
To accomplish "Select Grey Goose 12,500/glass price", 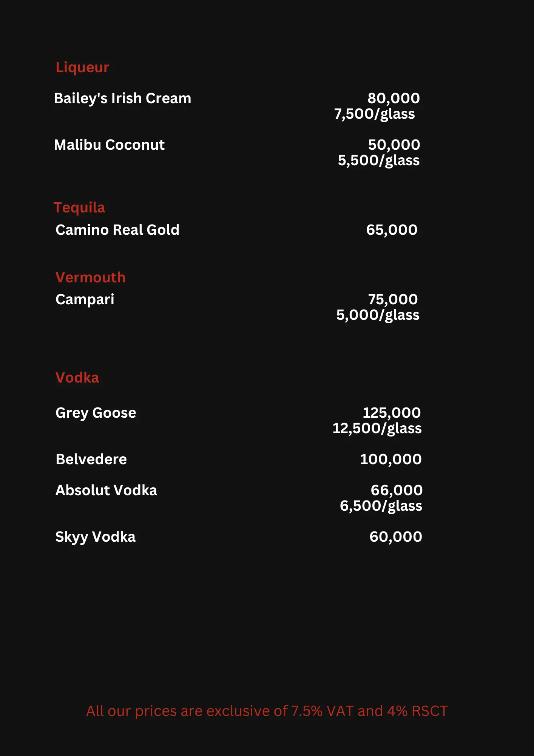I will tap(377, 429).
